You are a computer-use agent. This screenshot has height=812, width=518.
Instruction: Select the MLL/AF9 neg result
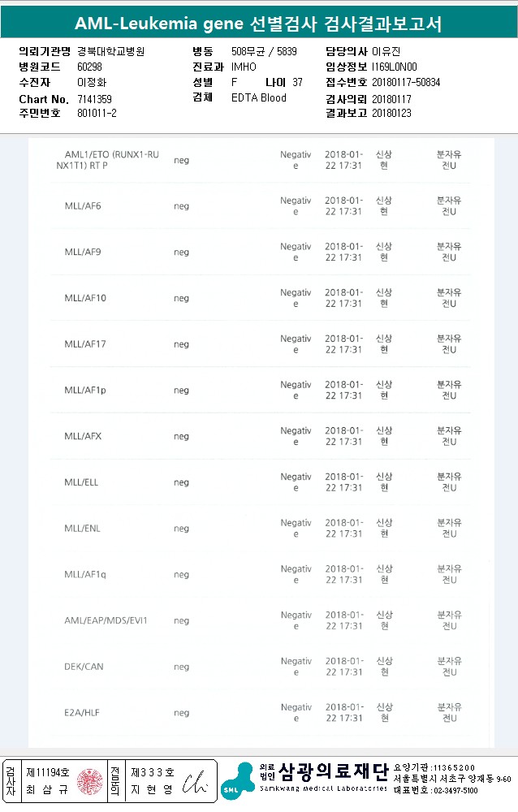[x=181, y=253]
